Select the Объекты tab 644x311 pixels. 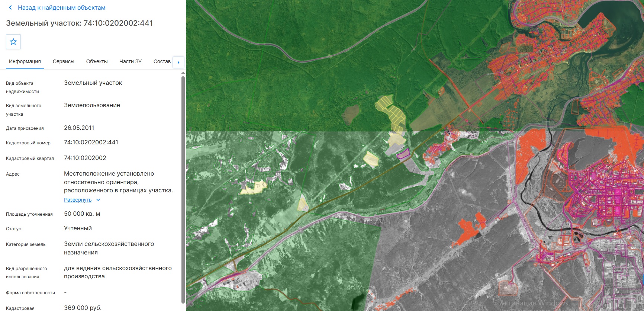pos(97,62)
